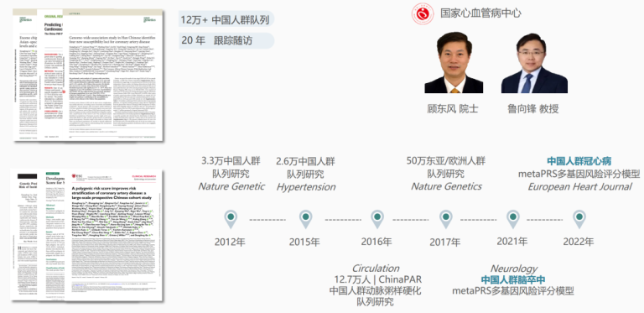644x313 pixels.
Task: Click the red 国家心血管病中心 logo
Action: [423, 13]
